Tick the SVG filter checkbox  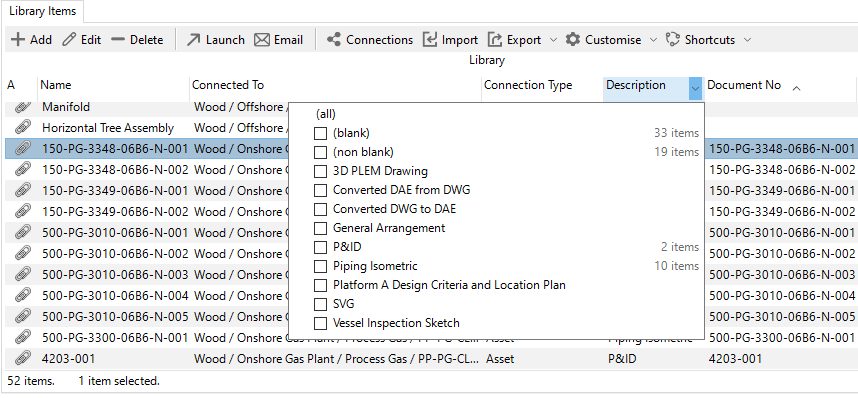tap(321, 304)
